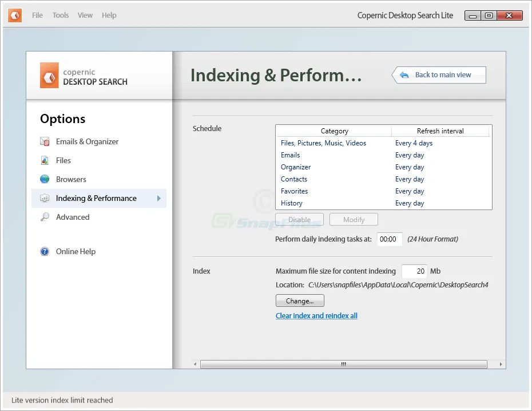
Task: Open the Help menu
Action: [x=109, y=15]
